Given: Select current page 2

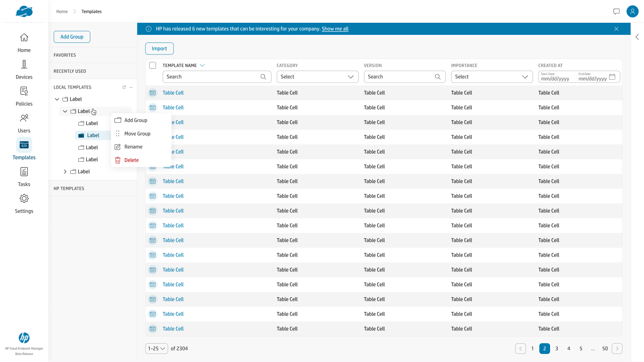Looking at the screenshot, I should pos(545,349).
